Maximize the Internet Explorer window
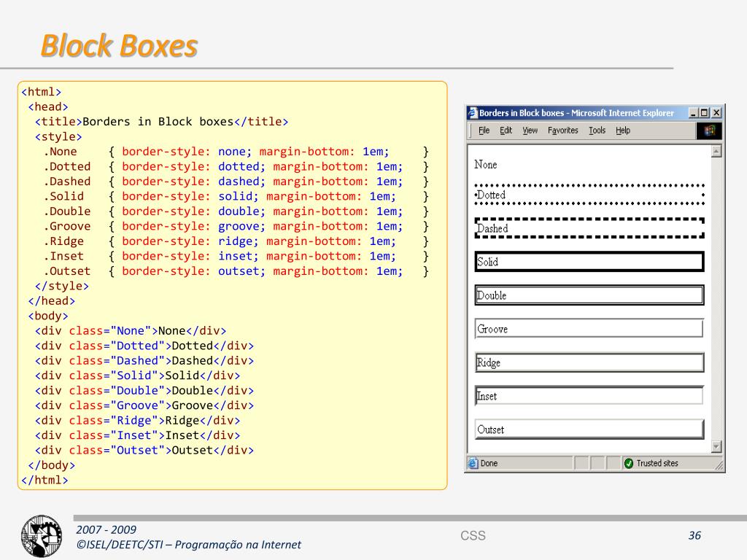 (x=705, y=113)
